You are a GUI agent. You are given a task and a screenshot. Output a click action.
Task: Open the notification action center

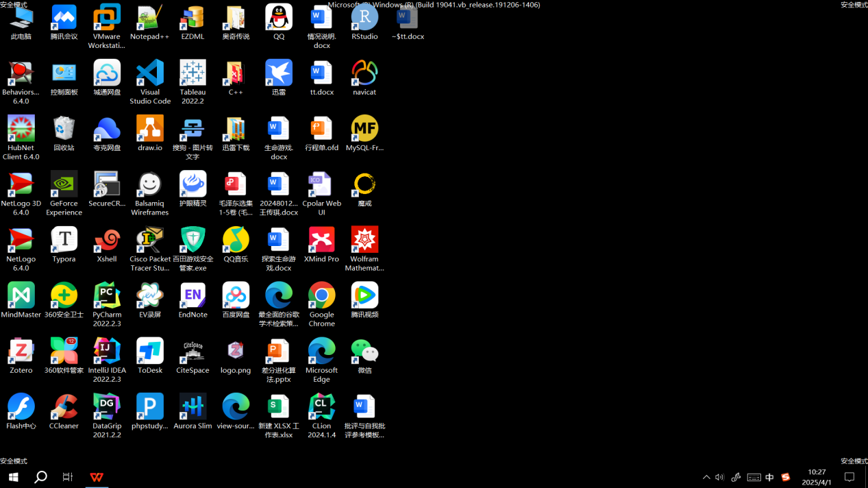pyautogui.click(x=850, y=477)
